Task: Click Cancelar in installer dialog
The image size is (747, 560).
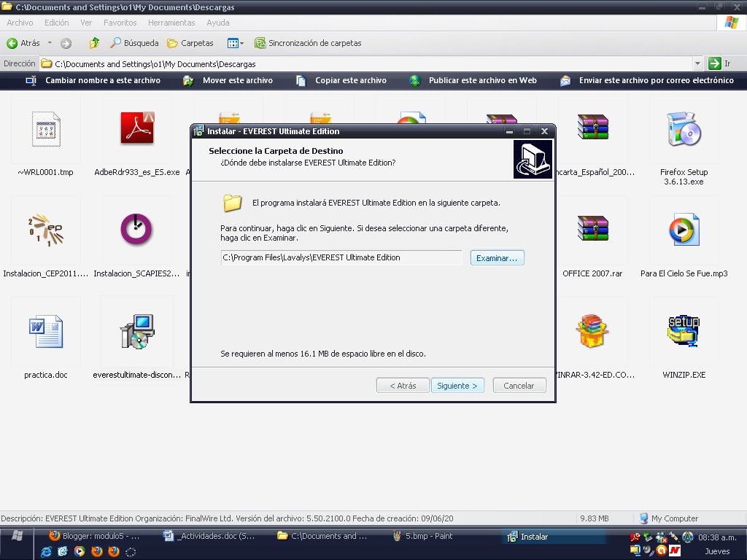Action: tap(519, 386)
